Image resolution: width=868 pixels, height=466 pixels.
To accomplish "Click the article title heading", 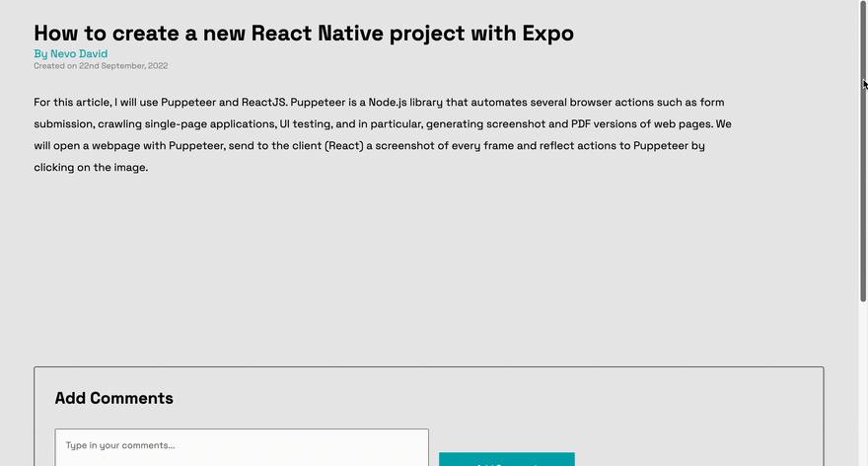I will tap(304, 34).
